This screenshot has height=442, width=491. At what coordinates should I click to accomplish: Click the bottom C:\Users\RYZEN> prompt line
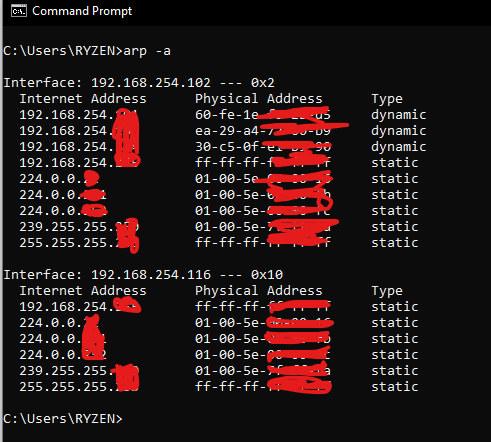(63, 419)
